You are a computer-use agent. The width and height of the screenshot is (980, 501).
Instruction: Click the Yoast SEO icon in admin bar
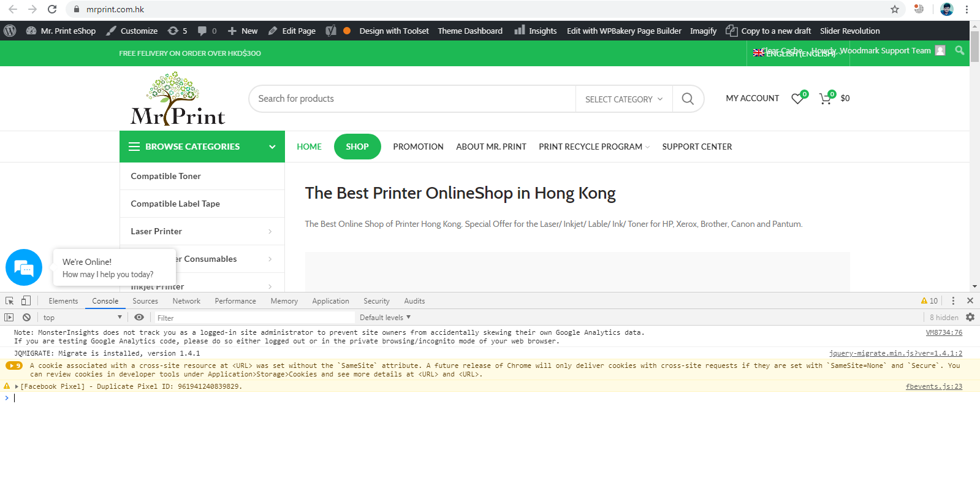(331, 31)
